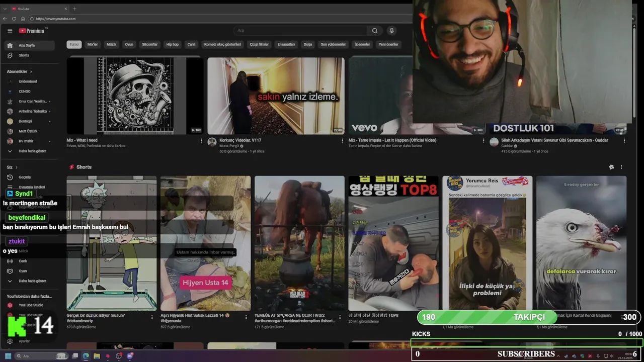The image size is (644, 362).
Task: Open Anhelina Todoriko channel subscription
Action: click(x=30, y=111)
